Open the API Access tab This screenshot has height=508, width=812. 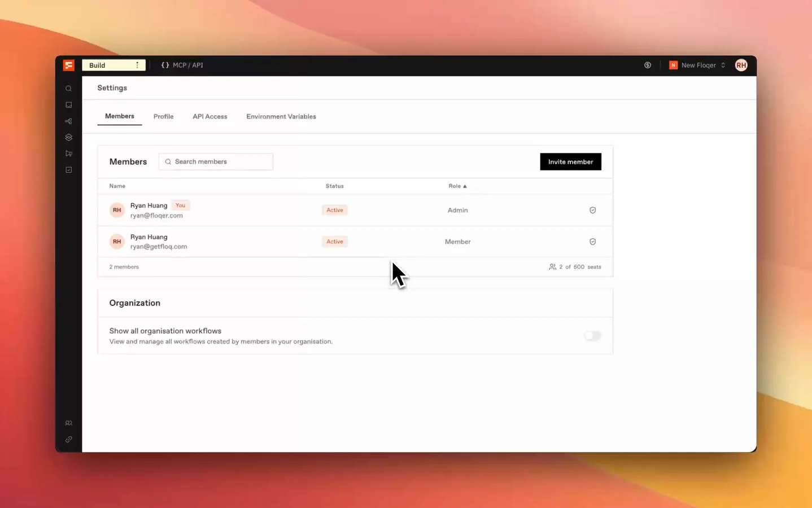tap(210, 117)
